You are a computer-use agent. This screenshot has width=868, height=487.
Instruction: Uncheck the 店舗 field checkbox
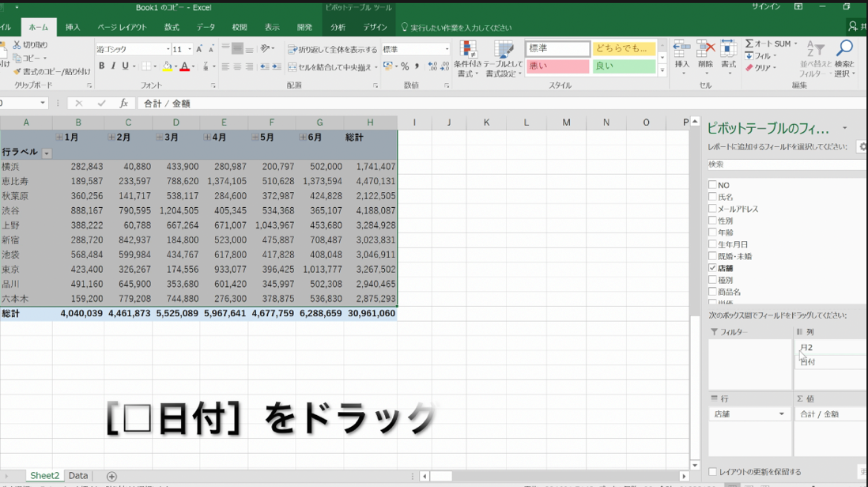click(712, 268)
